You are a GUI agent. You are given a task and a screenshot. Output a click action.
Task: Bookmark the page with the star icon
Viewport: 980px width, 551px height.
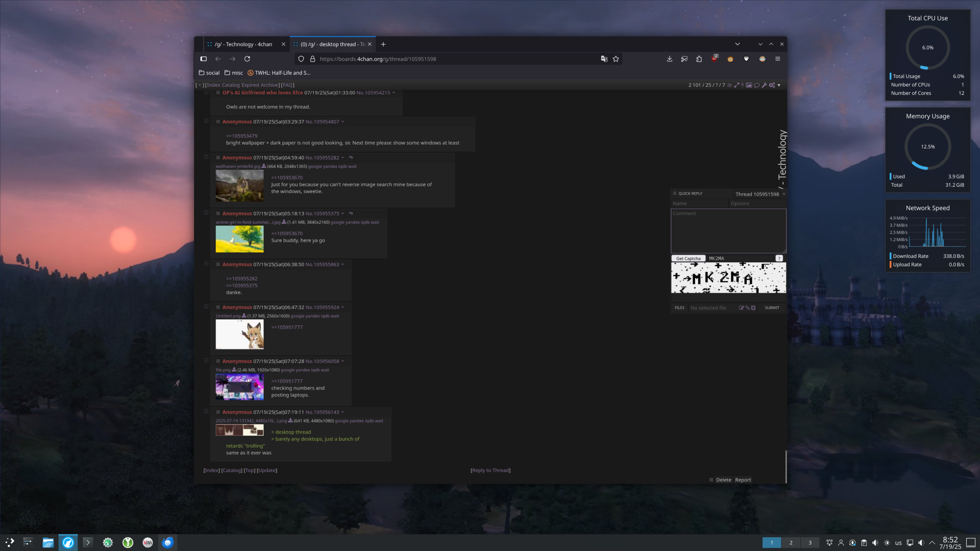click(616, 59)
